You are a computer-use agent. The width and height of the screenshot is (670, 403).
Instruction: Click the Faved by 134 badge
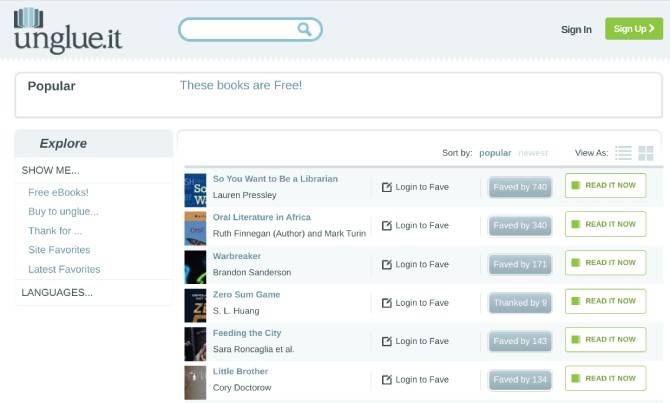(x=520, y=380)
